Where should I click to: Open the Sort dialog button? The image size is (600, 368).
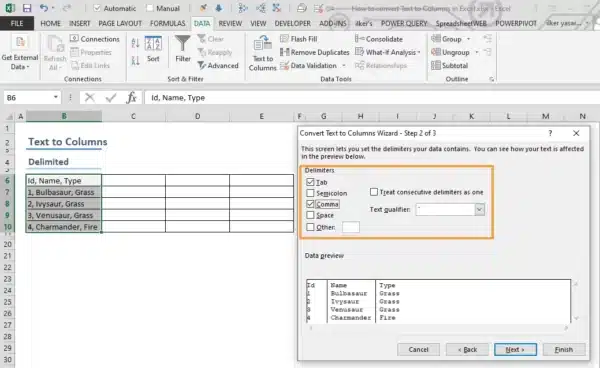point(153,49)
